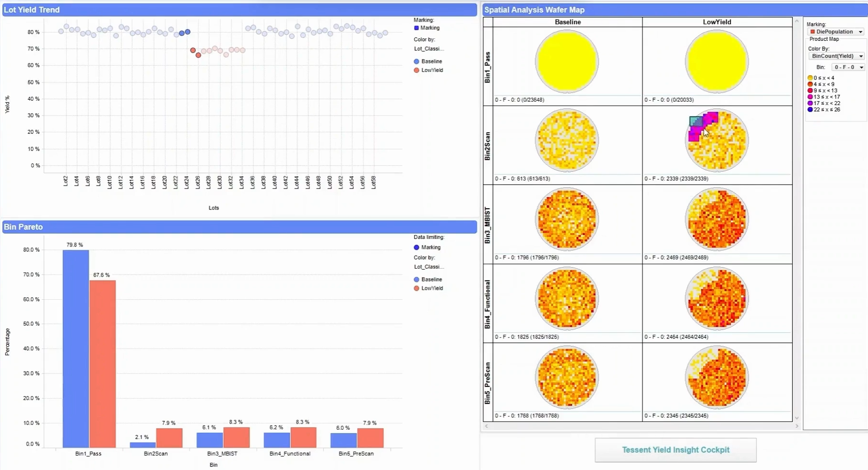
Task: Click the LowYield column header in wafer map
Action: pos(717,22)
